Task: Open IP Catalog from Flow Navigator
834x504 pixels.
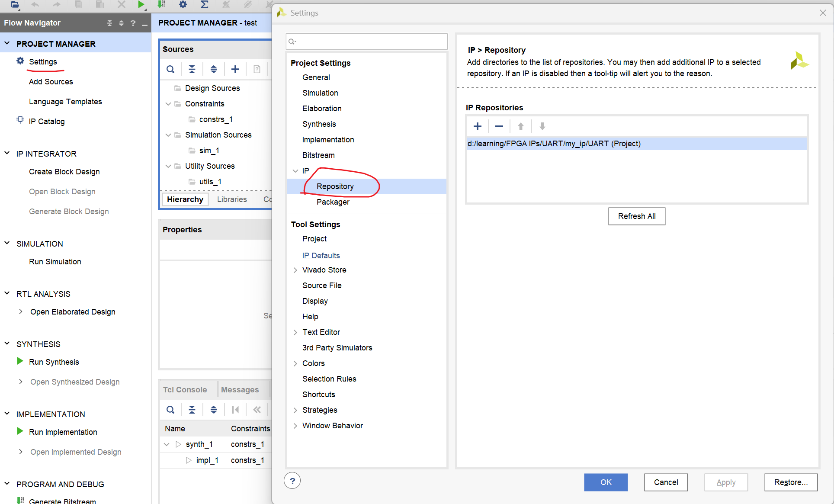Action: pyautogui.click(x=47, y=122)
